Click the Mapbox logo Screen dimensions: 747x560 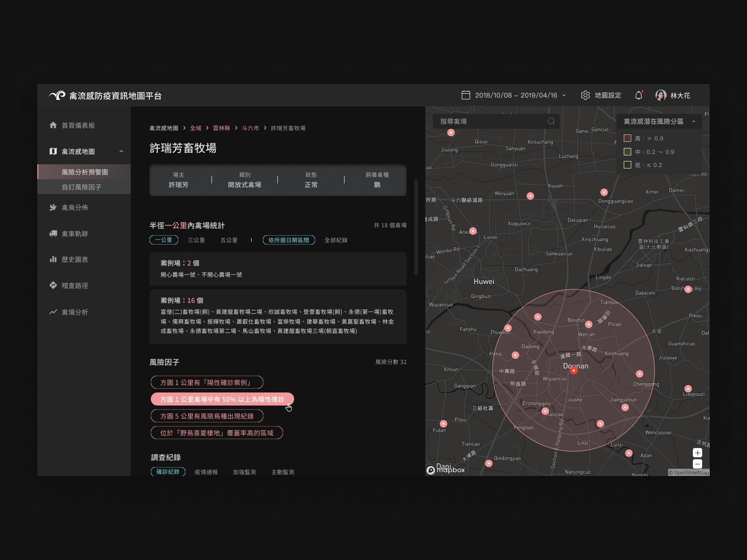click(445, 469)
